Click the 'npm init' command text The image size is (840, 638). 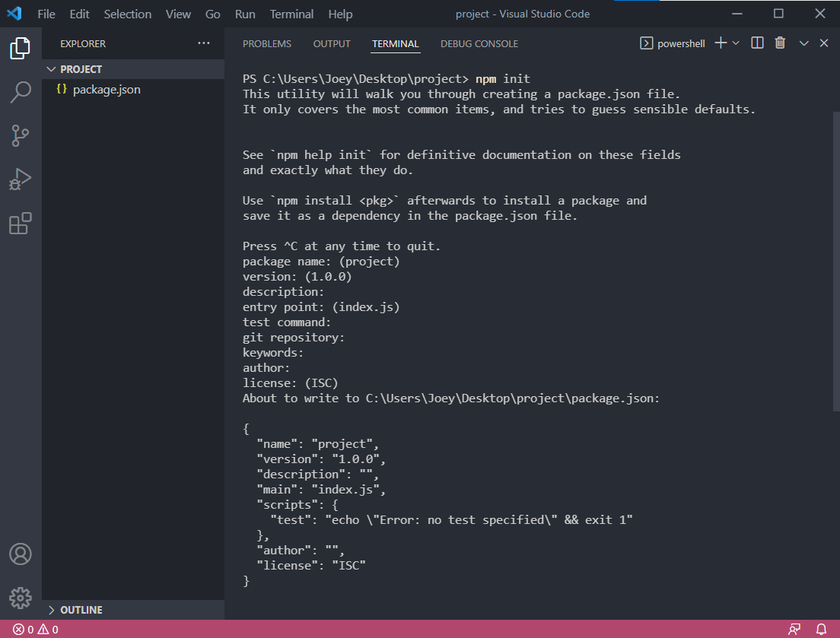click(x=502, y=78)
